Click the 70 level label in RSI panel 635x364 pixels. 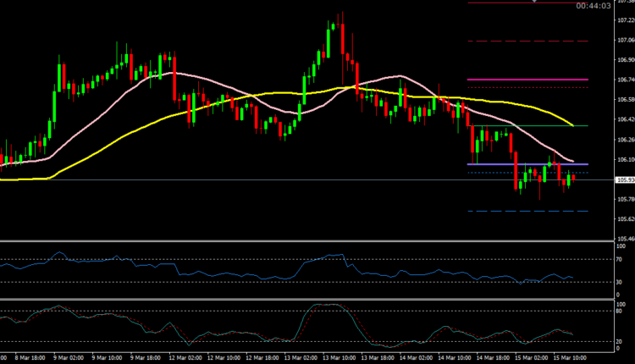click(621, 258)
